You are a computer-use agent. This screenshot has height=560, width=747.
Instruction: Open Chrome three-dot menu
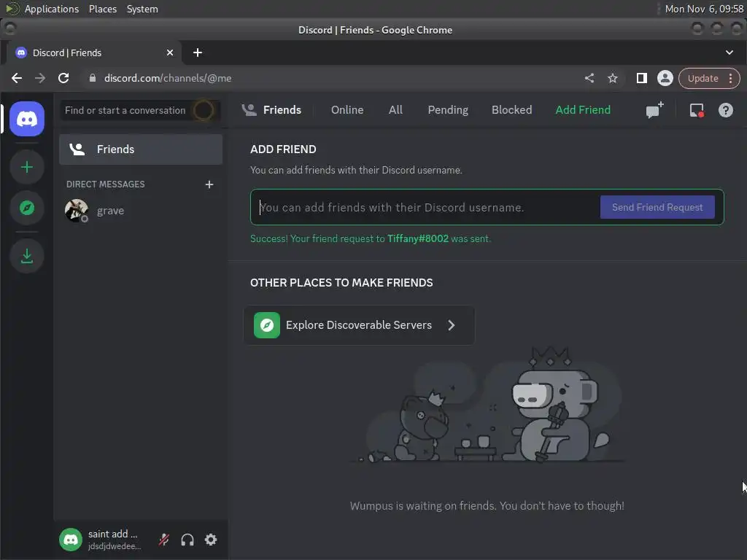click(731, 78)
